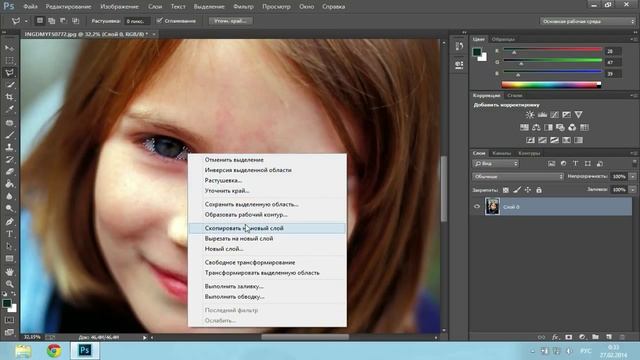Lock transparent pixels icon

click(x=506, y=190)
